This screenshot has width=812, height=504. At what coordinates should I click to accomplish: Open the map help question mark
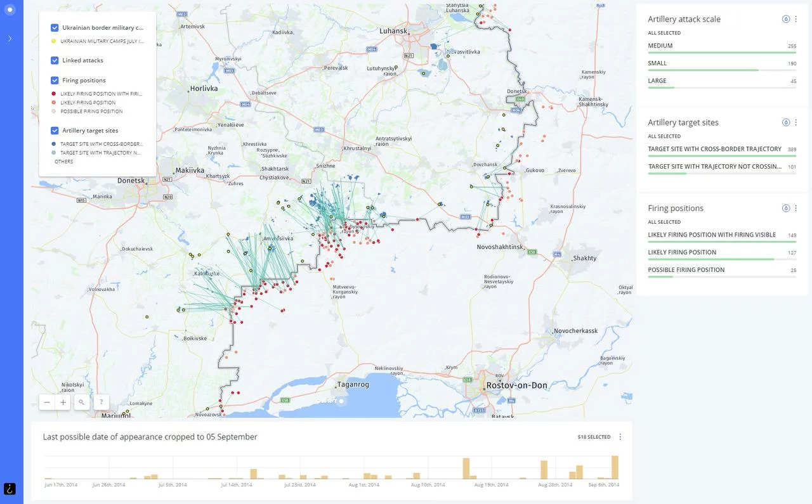pyautogui.click(x=101, y=403)
